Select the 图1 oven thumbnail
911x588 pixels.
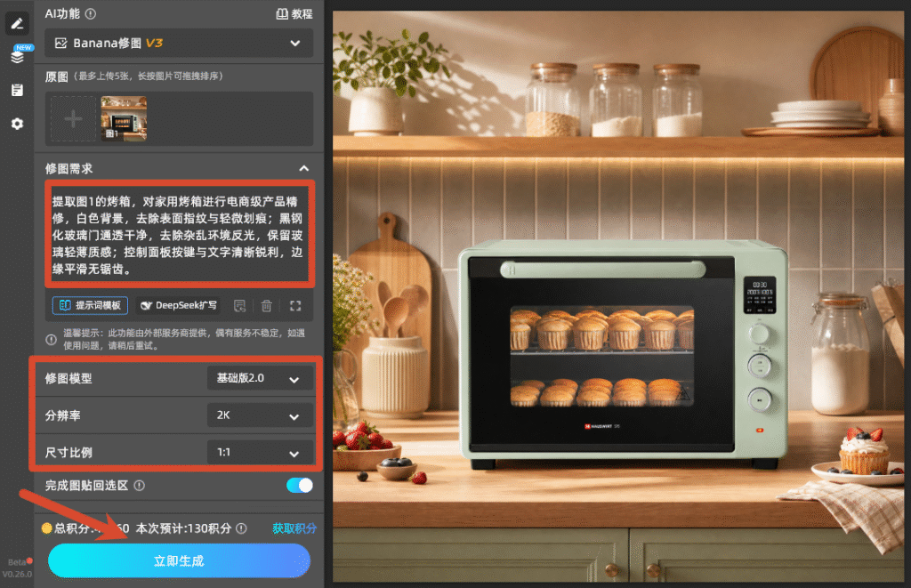(x=124, y=119)
